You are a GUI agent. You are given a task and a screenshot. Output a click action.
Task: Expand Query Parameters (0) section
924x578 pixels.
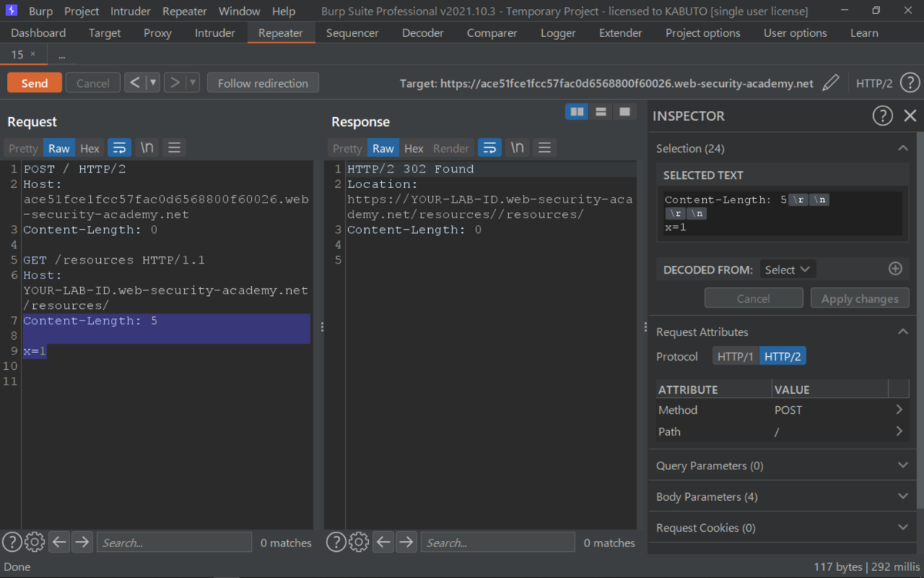903,465
